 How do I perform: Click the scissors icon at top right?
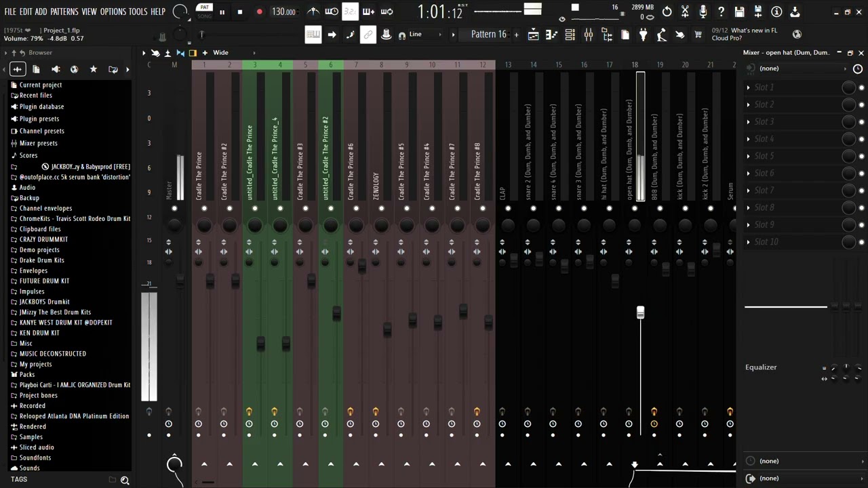(x=685, y=12)
